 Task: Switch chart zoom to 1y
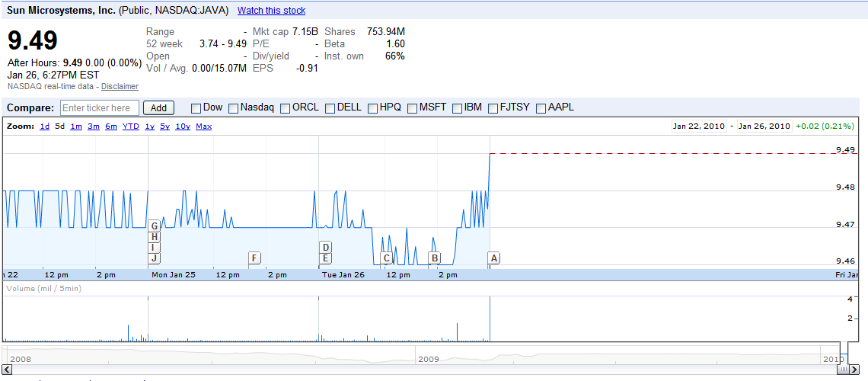pos(149,126)
